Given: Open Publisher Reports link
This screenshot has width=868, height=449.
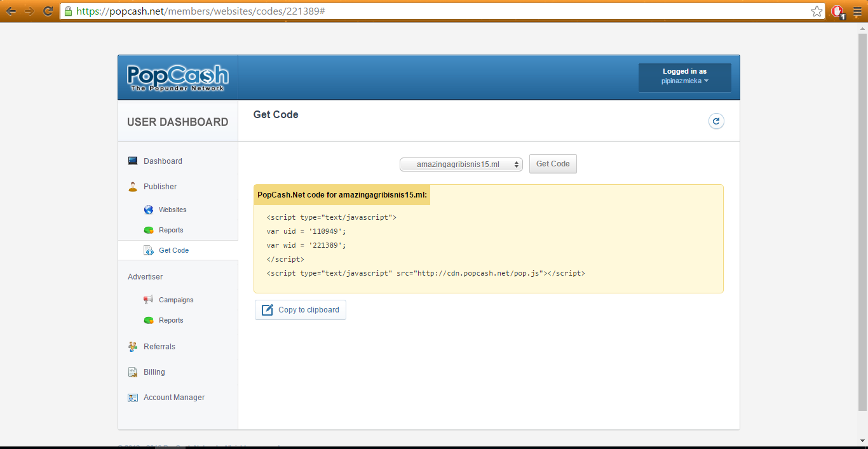Looking at the screenshot, I should click(x=171, y=230).
